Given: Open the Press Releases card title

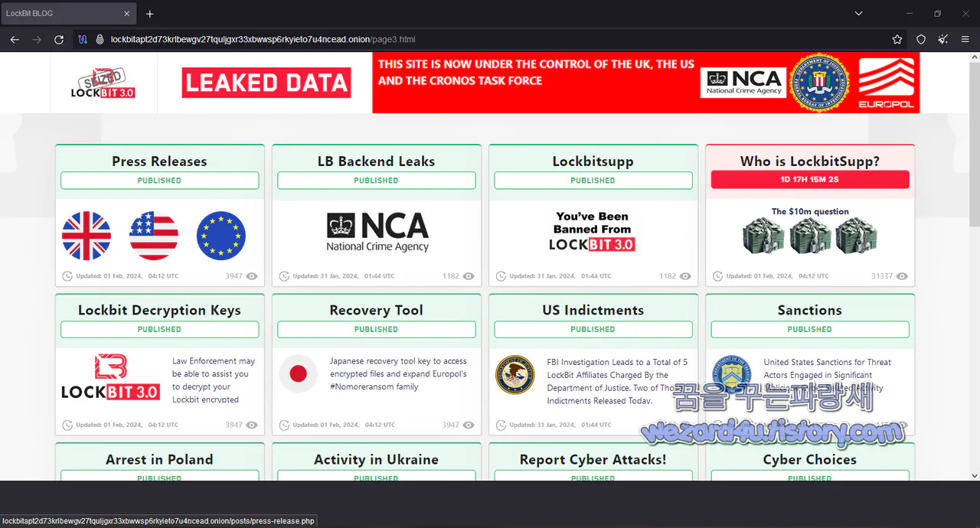Looking at the screenshot, I should (159, 161).
